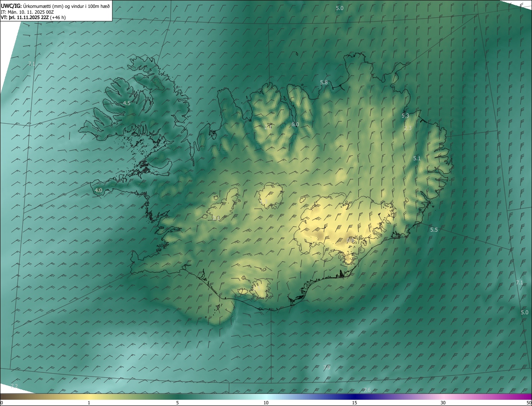Click the colour bar tick label 10

pos(266,403)
